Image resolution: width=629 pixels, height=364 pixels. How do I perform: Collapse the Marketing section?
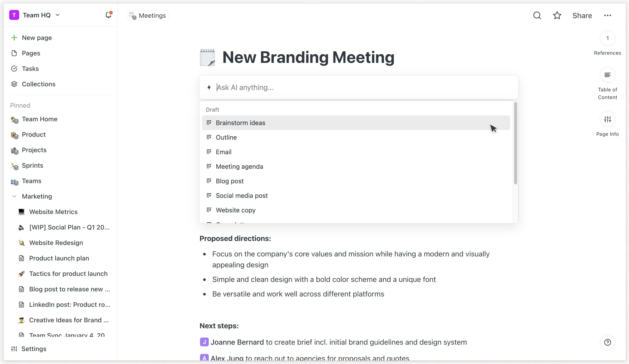click(14, 196)
